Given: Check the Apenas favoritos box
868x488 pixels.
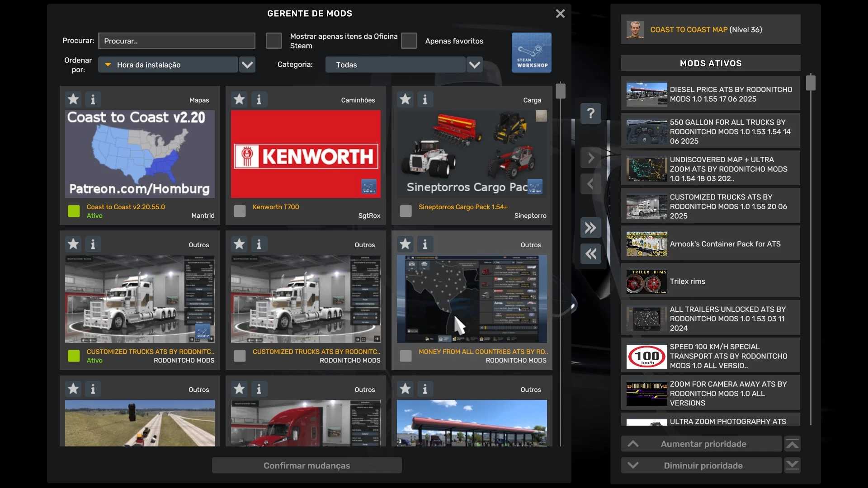Looking at the screenshot, I should click(x=409, y=41).
